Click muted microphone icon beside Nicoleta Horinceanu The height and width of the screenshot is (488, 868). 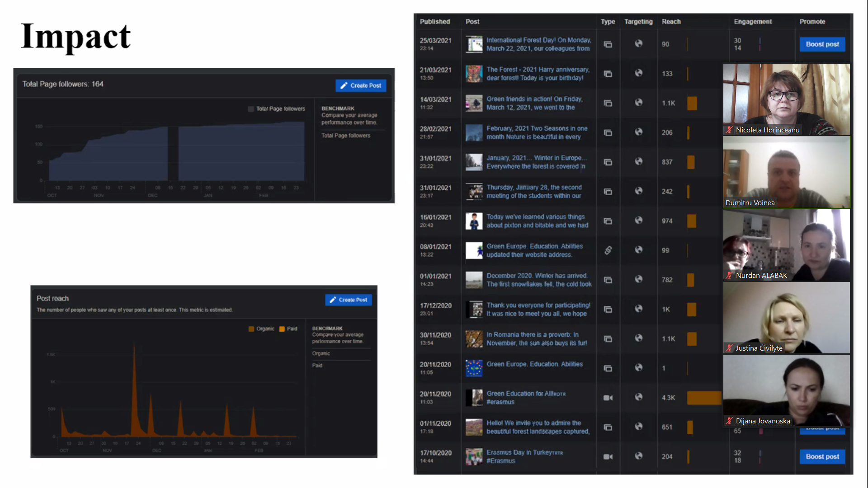[729, 130]
